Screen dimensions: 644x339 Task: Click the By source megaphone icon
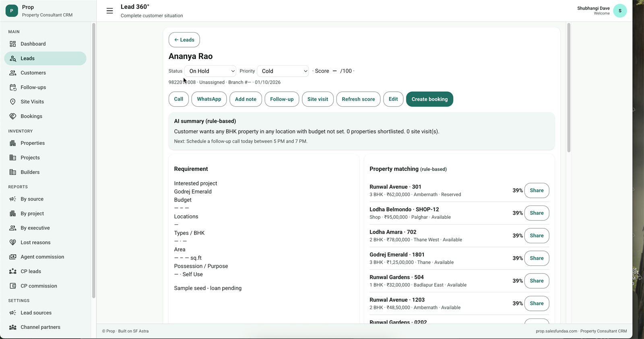(13, 199)
